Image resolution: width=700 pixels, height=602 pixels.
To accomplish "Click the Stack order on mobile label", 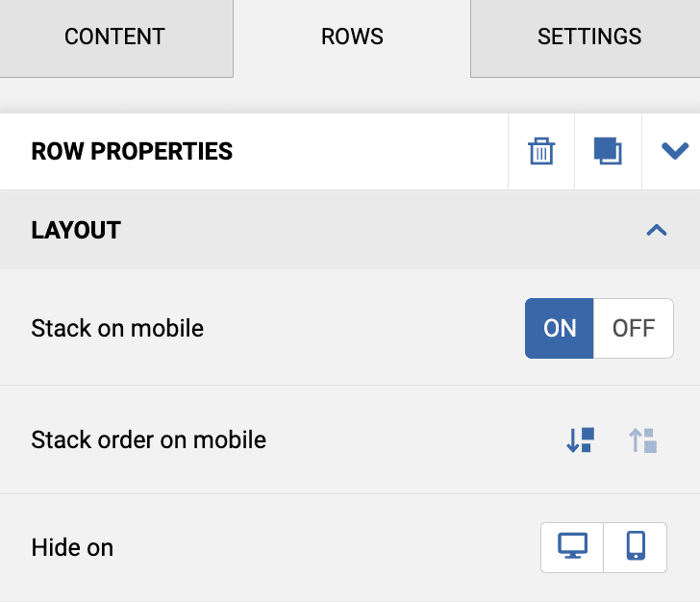I will coord(148,440).
